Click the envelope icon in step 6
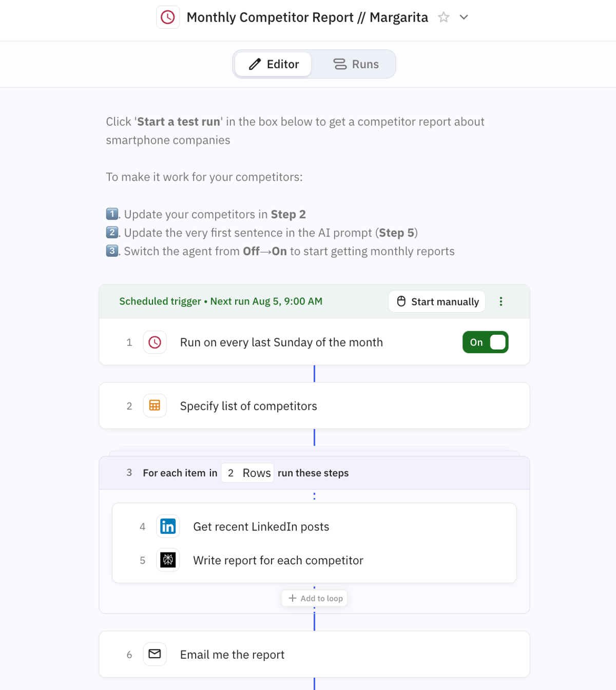Screen dimensions: 616x690 [155, 654]
